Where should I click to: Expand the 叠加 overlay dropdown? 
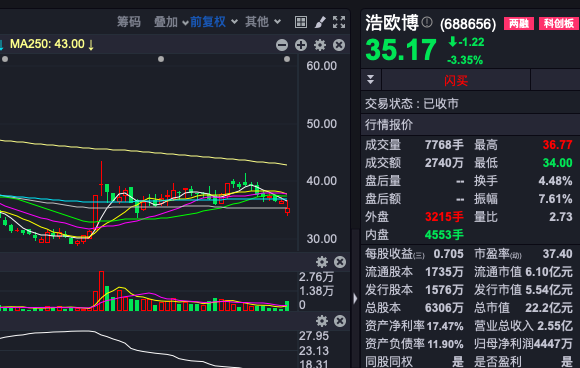click(171, 22)
